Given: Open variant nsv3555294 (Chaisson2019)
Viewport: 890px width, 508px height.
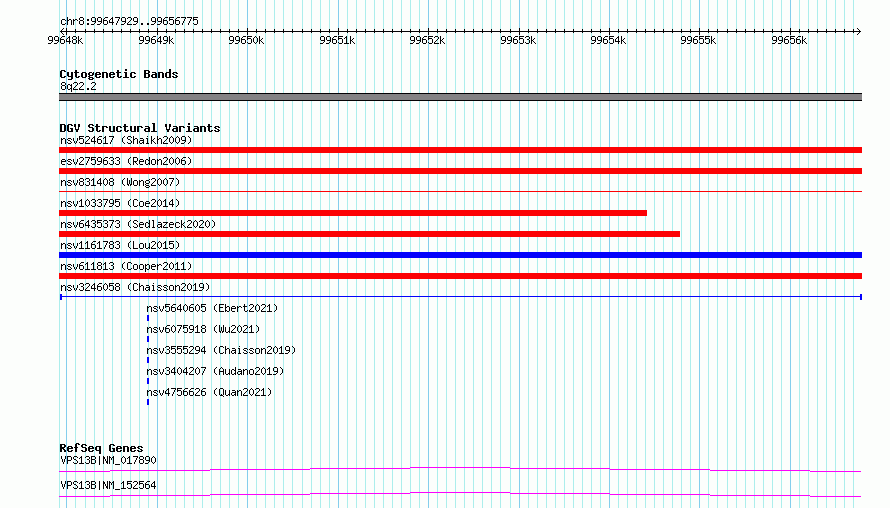Looking at the screenshot, I should pos(221,350).
